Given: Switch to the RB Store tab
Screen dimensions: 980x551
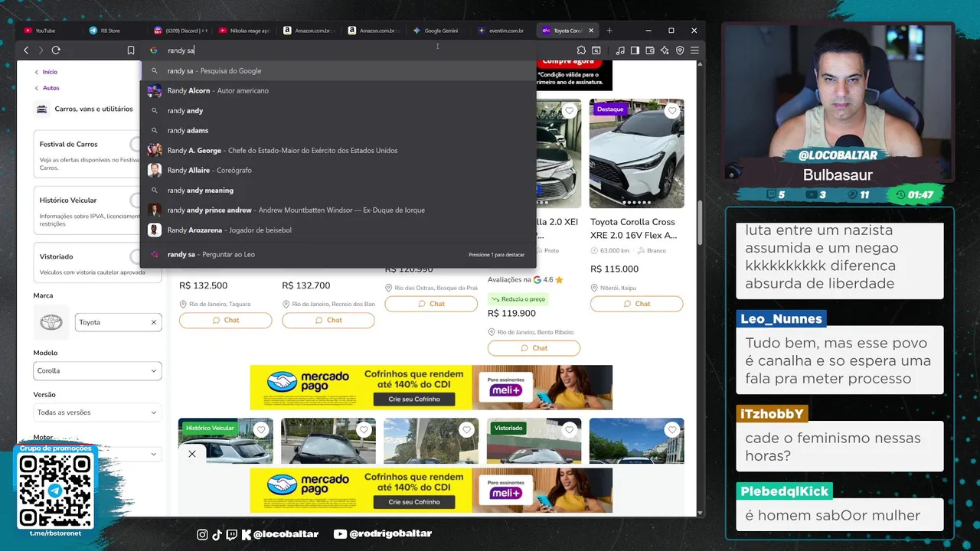Looking at the screenshot, I should [113, 31].
